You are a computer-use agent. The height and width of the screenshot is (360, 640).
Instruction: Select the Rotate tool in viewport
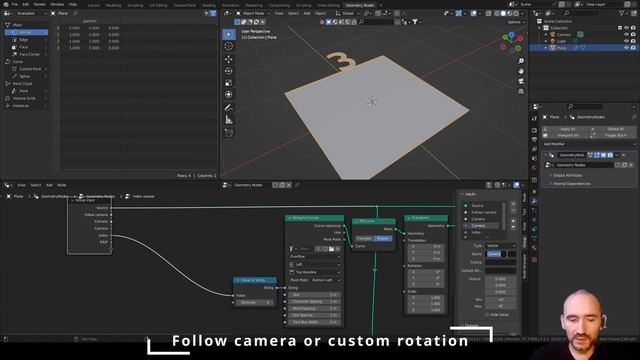pyautogui.click(x=229, y=71)
